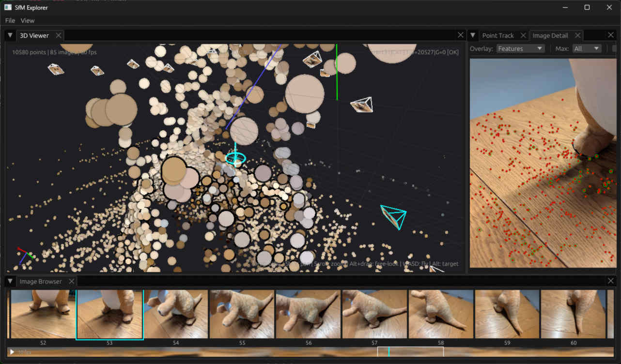Switch to the Point Track tab

click(x=498, y=35)
